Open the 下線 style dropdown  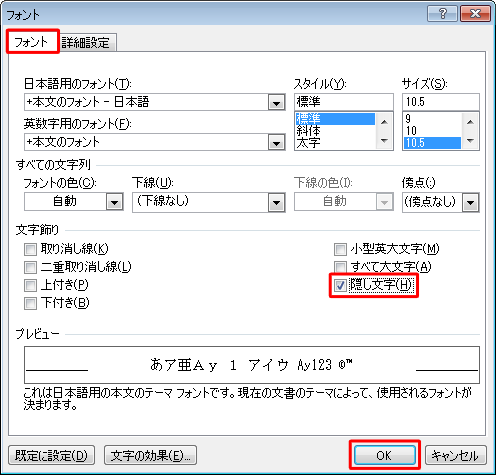(276, 202)
